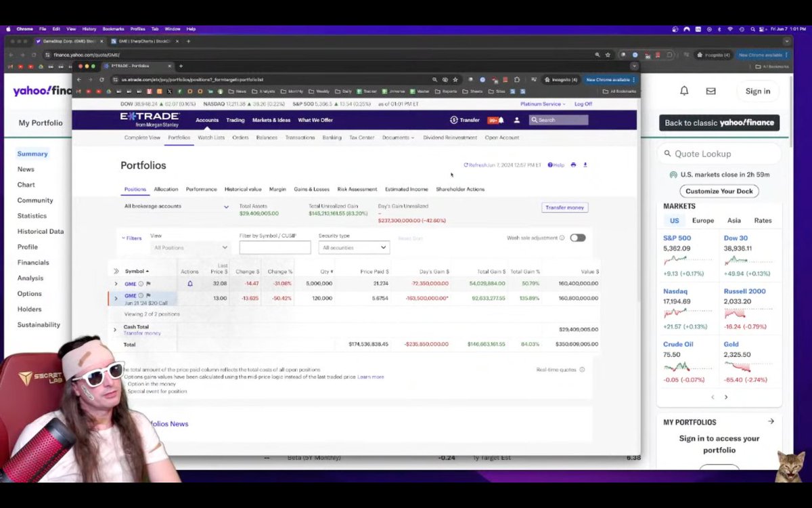
Task: Click previous arrow in Yahoo markets carousel
Action: tap(713, 397)
